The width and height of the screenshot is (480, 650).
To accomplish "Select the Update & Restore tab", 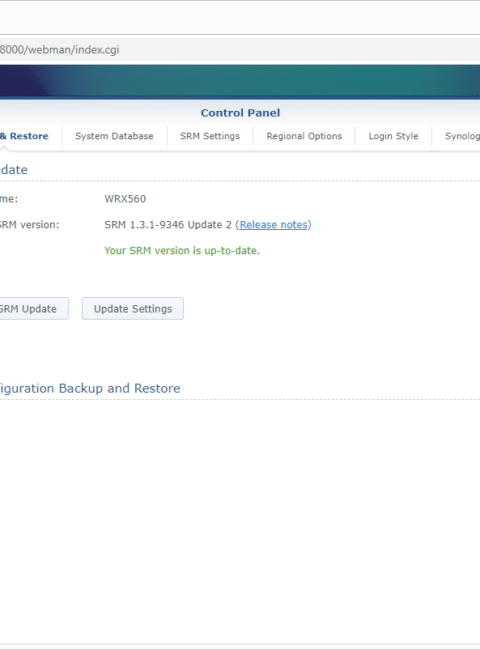I will coord(24,136).
